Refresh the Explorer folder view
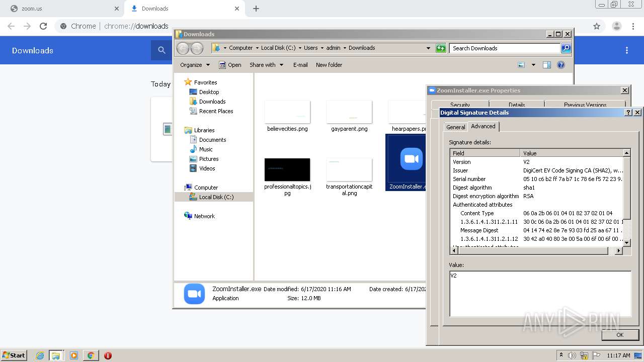The image size is (644, 362). (441, 48)
